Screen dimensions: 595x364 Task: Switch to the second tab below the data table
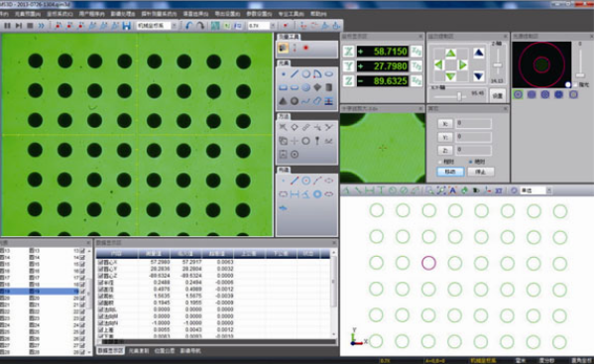coord(139,351)
